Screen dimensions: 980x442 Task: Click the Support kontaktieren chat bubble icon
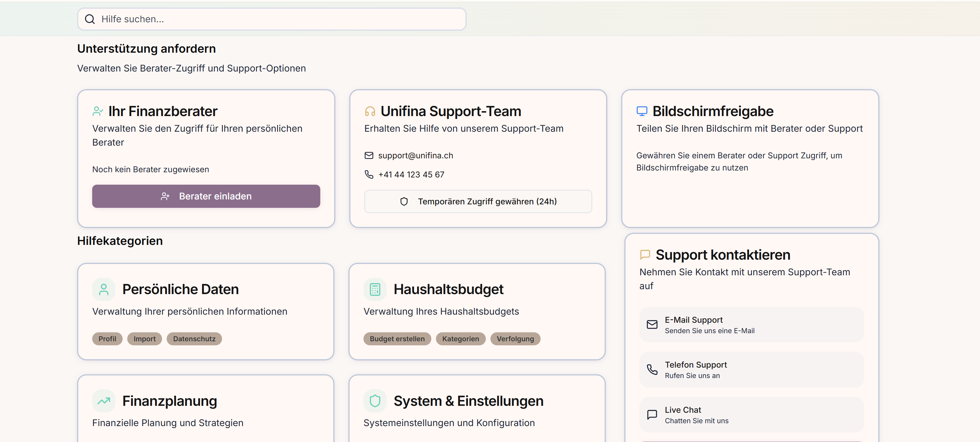(x=645, y=254)
